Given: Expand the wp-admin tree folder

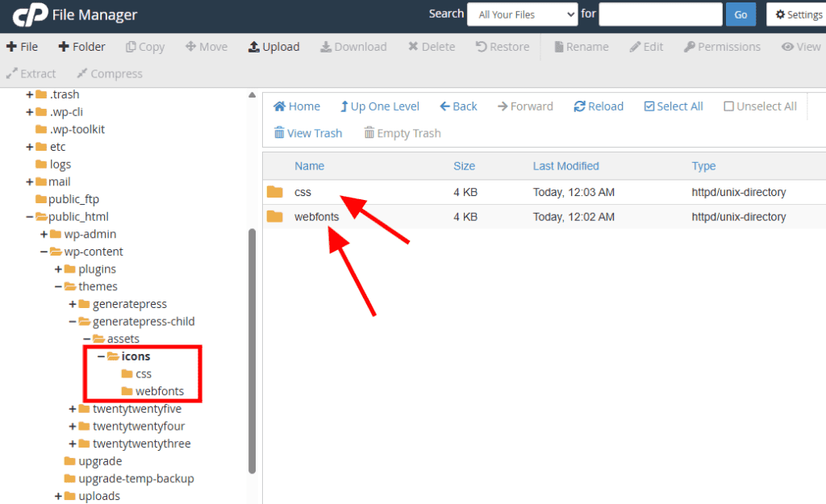Looking at the screenshot, I should tap(44, 235).
